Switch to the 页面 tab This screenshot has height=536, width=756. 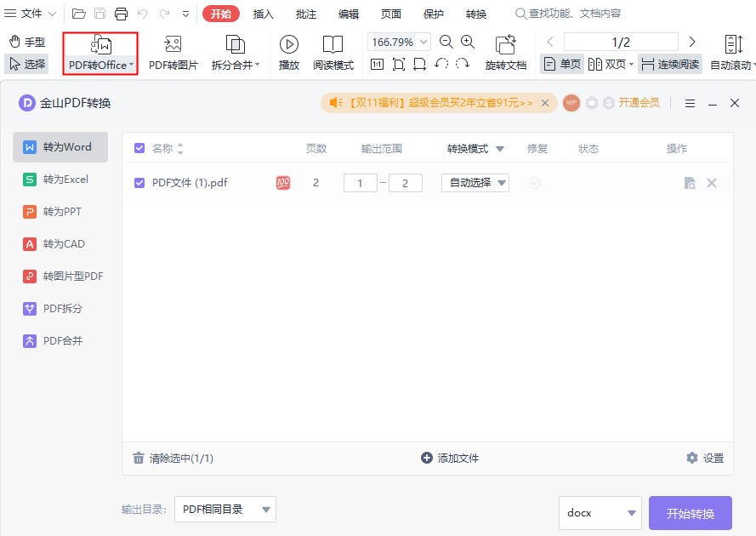[391, 14]
